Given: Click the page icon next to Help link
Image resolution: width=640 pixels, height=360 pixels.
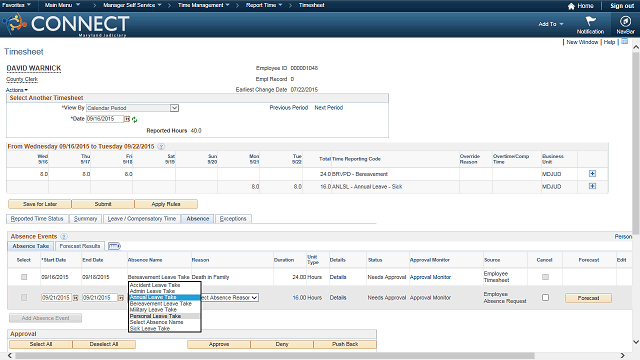Looking at the screenshot, I should 624,42.
